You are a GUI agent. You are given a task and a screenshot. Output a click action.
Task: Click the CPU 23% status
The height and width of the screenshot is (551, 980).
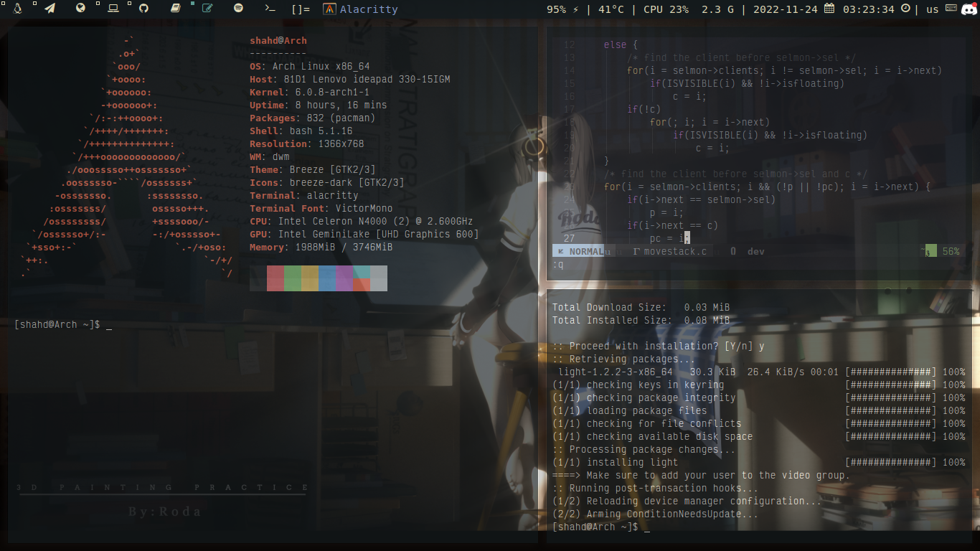point(666,9)
